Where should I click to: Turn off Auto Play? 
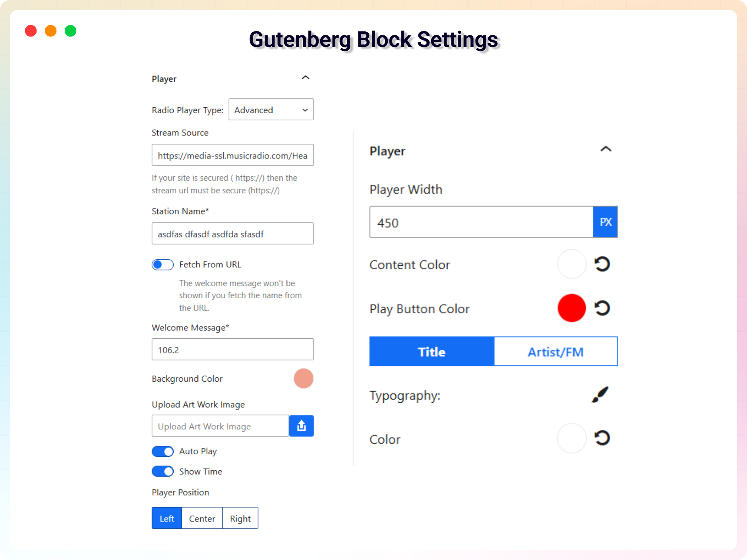click(x=162, y=451)
